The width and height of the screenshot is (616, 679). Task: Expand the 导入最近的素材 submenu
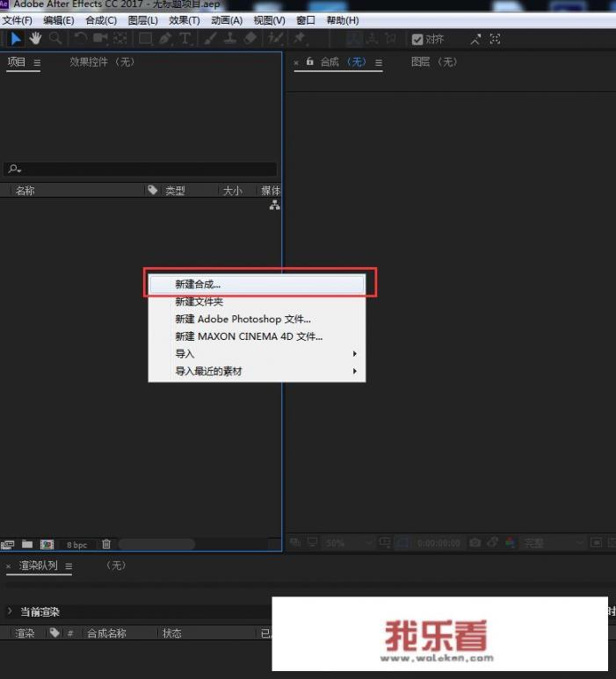click(x=257, y=371)
